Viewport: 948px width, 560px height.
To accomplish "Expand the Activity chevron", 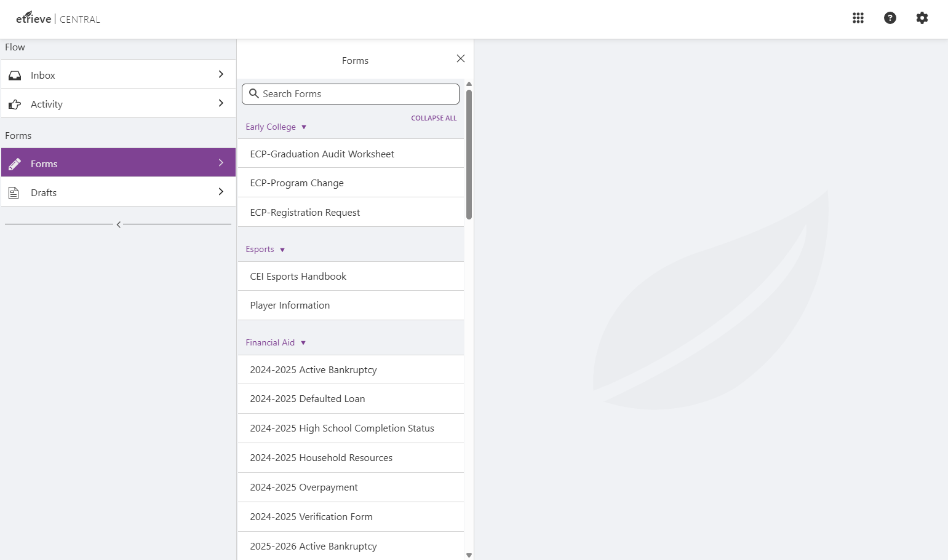I will pyautogui.click(x=221, y=103).
